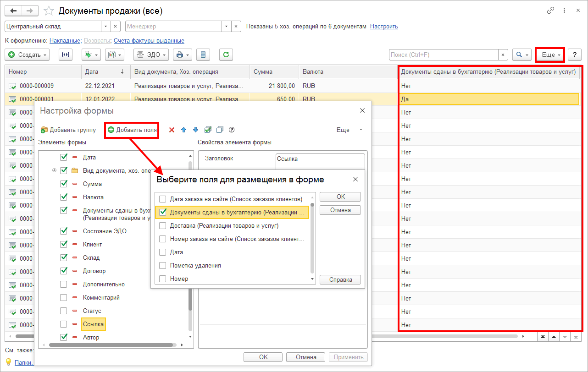The height and width of the screenshot is (372, 588).
Task: Open the Счета-фактуры выданные link
Action: [x=149, y=41]
